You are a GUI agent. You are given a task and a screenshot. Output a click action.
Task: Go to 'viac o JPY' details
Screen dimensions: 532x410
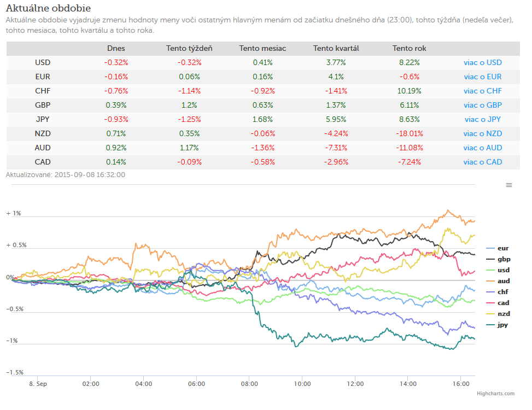pos(482,119)
